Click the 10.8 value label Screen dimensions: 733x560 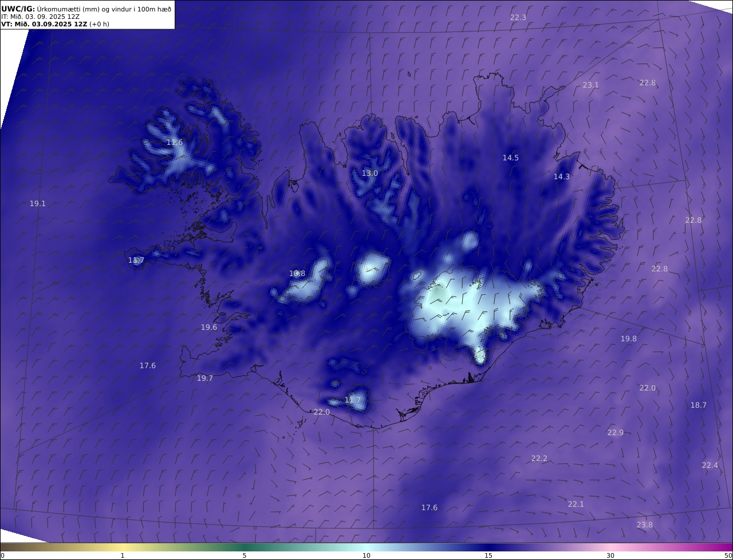coord(297,274)
